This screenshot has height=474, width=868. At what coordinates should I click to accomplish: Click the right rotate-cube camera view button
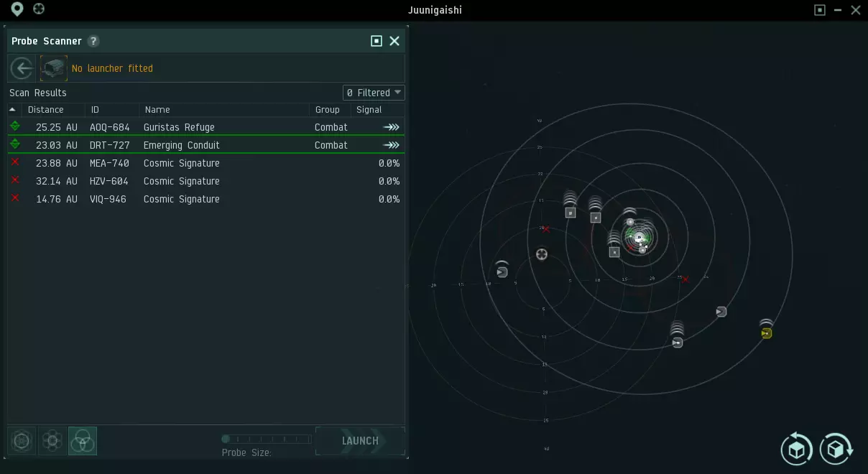coord(836,449)
